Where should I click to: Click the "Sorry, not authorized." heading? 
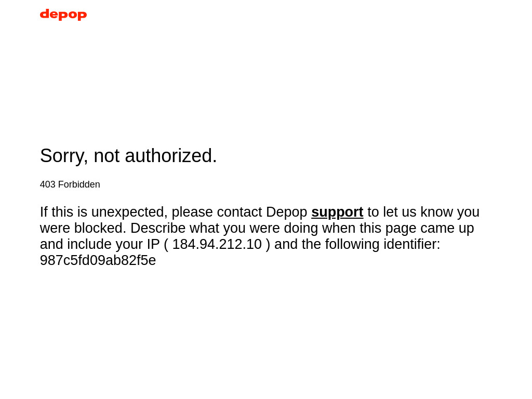(128, 156)
